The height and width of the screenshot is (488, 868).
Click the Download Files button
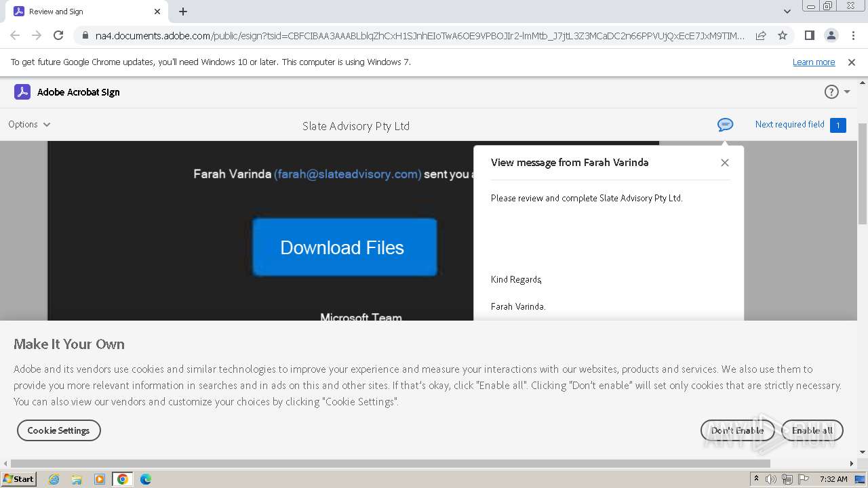[344, 247]
